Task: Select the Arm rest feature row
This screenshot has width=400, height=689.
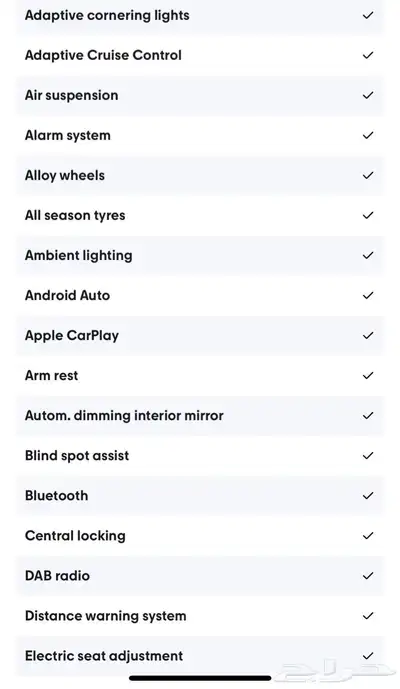Action: (x=200, y=376)
